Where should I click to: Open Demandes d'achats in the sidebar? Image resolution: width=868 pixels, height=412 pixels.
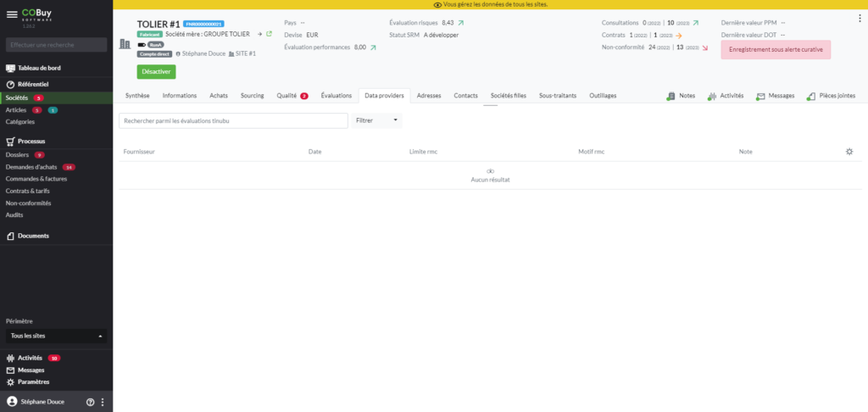pos(32,167)
